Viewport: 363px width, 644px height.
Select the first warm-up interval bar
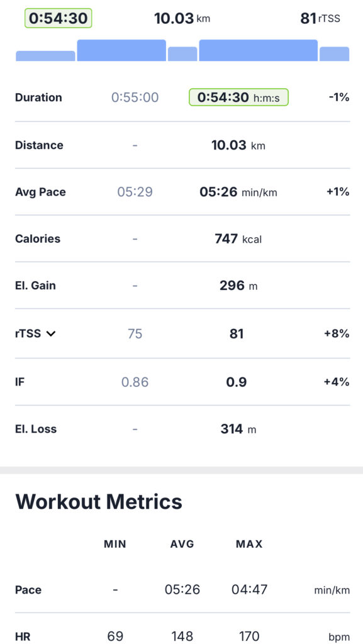[x=45, y=56]
